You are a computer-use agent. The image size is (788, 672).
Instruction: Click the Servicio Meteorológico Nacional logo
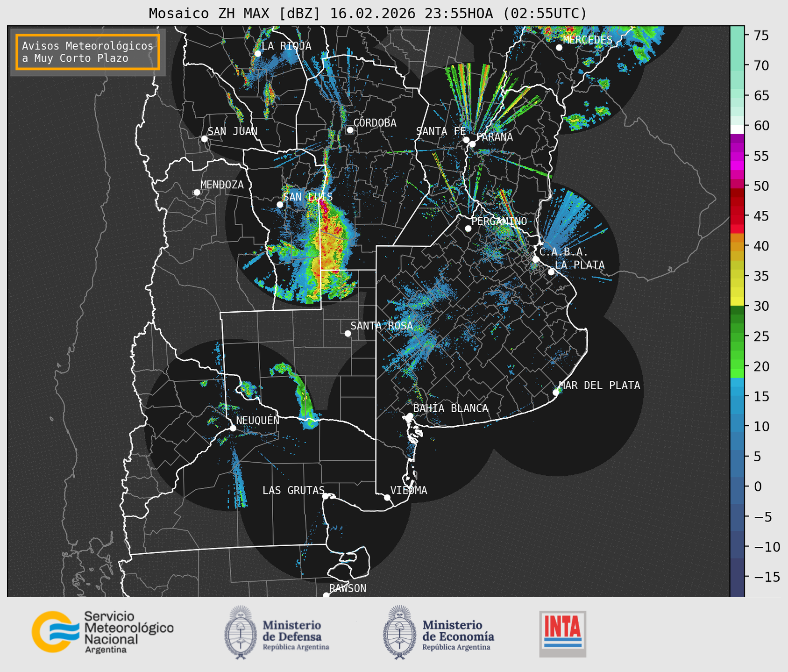(102, 632)
